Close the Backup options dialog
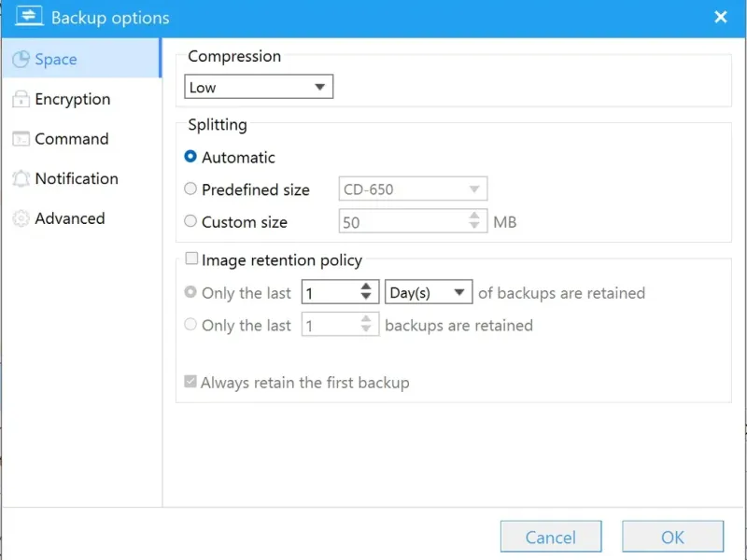The height and width of the screenshot is (560, 747). pyautogui.click(x=720, y=17)
